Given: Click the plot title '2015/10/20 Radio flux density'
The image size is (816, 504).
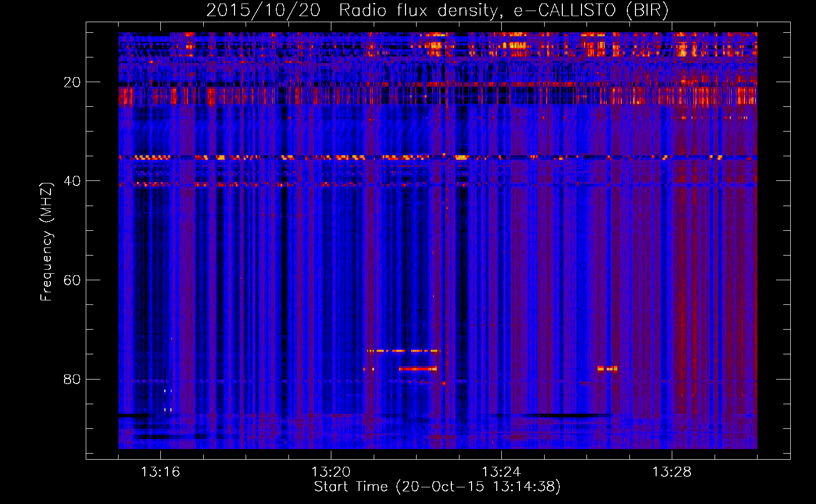Looking at the screenshot, I should click(438, 11).
